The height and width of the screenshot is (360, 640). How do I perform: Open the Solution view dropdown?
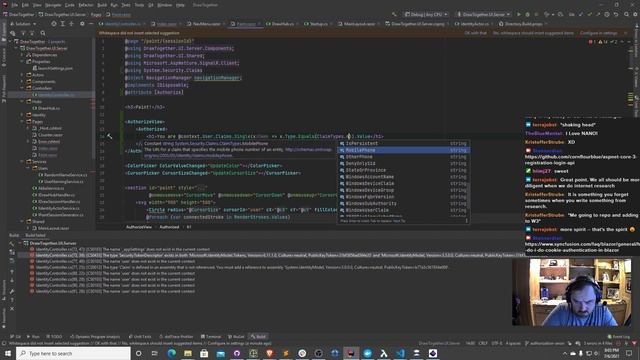[x=23, y=24]
